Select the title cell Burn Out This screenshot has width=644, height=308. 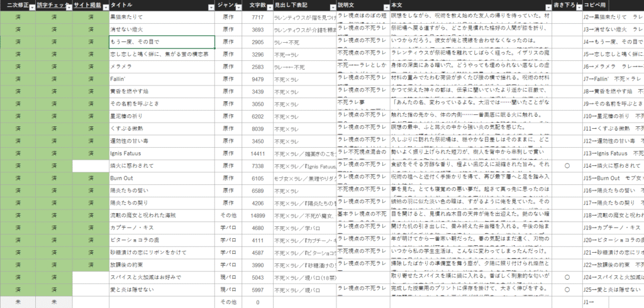pyautogui.click(x=162, y=178)
